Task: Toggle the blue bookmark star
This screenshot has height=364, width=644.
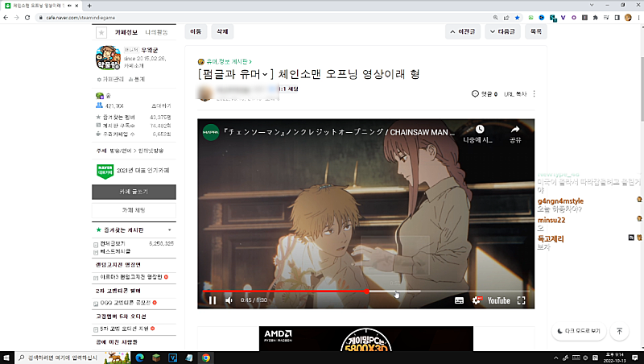Action: [x=517, y=18]
